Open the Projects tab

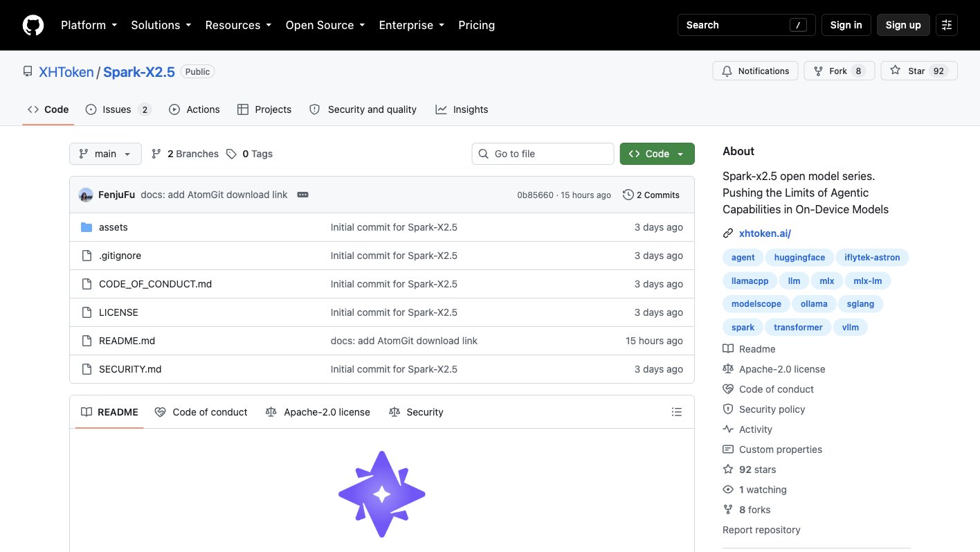264,109
